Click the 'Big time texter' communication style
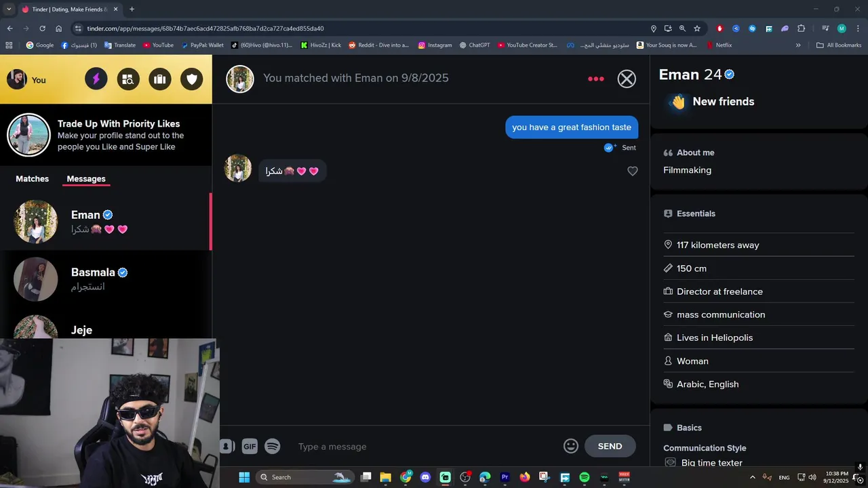This screenshot has width=868, height=488. point(711,462)
